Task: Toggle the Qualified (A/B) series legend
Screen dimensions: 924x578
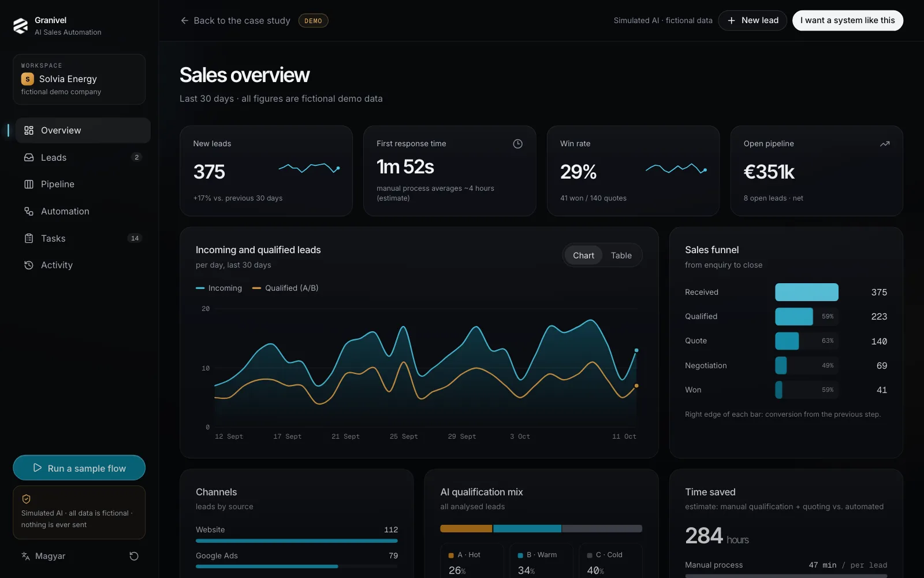Action: [x=285, y=288]
